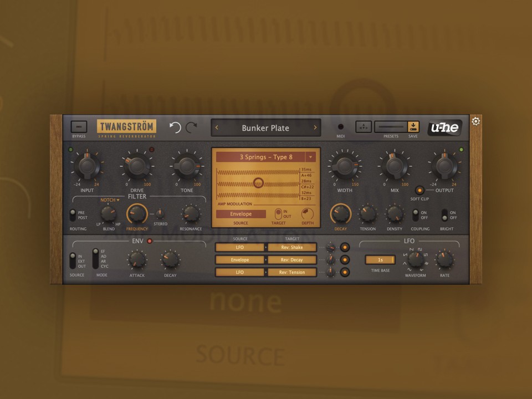
Task: Open the Bunker Plate preset name display
Action: point(265,128)
